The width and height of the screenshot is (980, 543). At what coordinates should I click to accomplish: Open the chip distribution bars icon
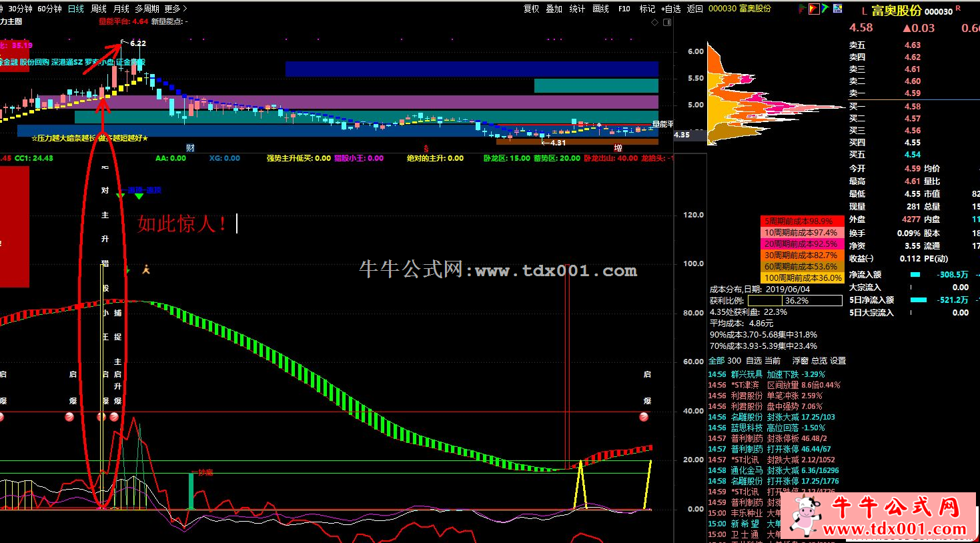pyautogui.click(x=803, y=9)
